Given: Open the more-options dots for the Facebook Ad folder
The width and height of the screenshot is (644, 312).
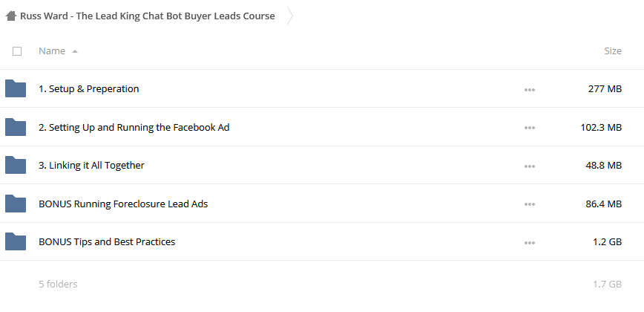Looking at the screenshot, I should tap(530, 128).
